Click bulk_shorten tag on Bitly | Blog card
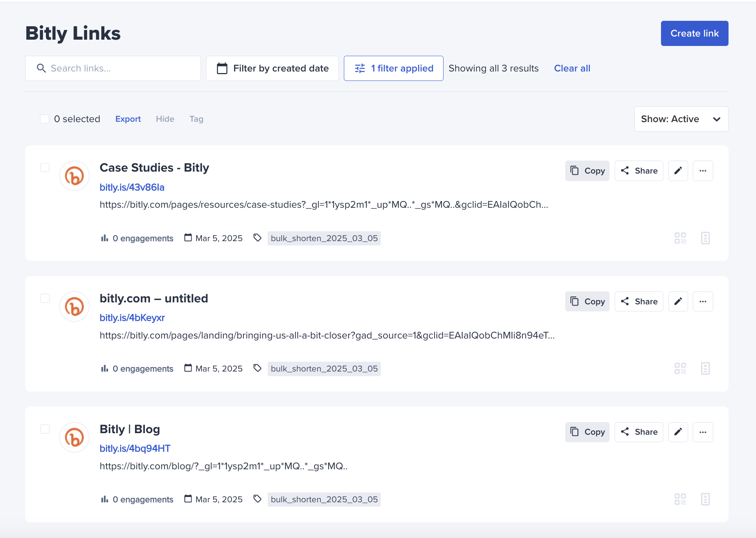Viewport: 756px width, 538px height. [x=324, y=500]
